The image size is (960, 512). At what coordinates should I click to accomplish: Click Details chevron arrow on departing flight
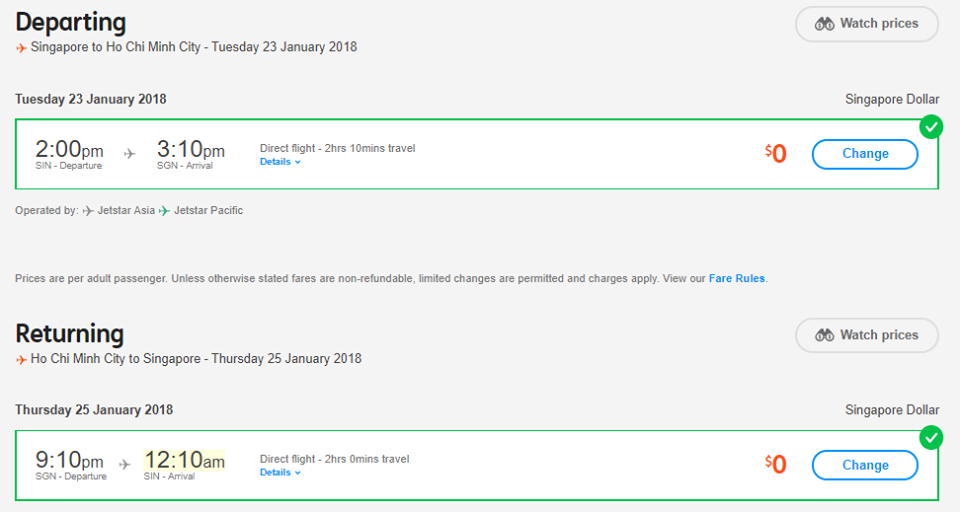[x=298, y=162]
